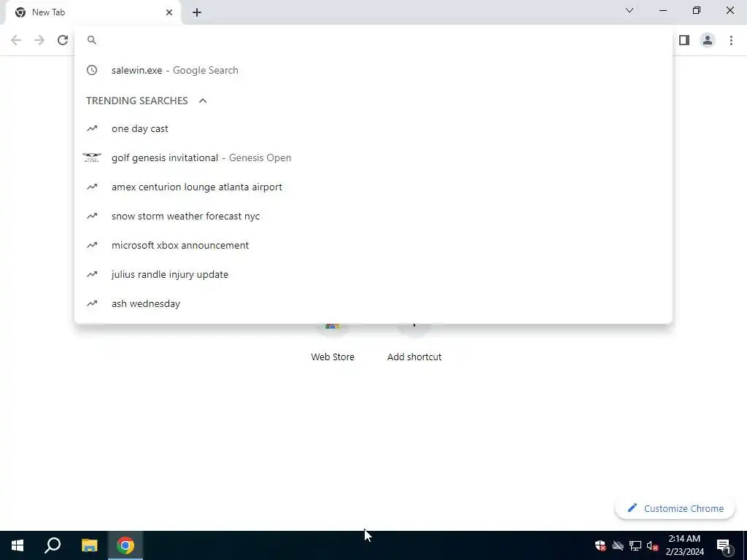
Task: Collapse the Trending Searches section
Action: (x=203, y=101)
